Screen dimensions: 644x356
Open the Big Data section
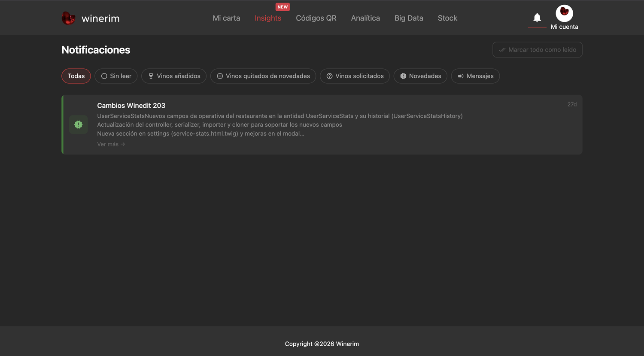click(x=409, y=18)
